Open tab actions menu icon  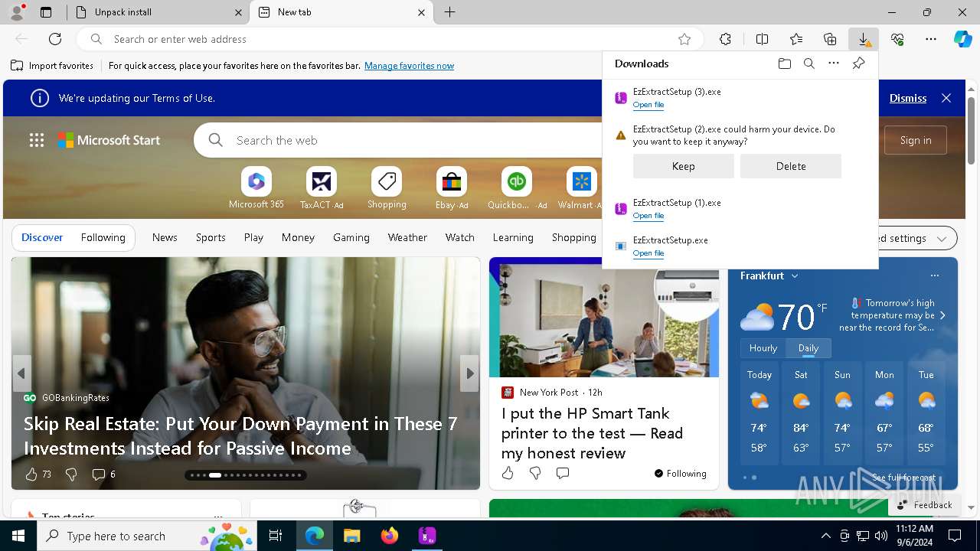click(x=46, y=12)
